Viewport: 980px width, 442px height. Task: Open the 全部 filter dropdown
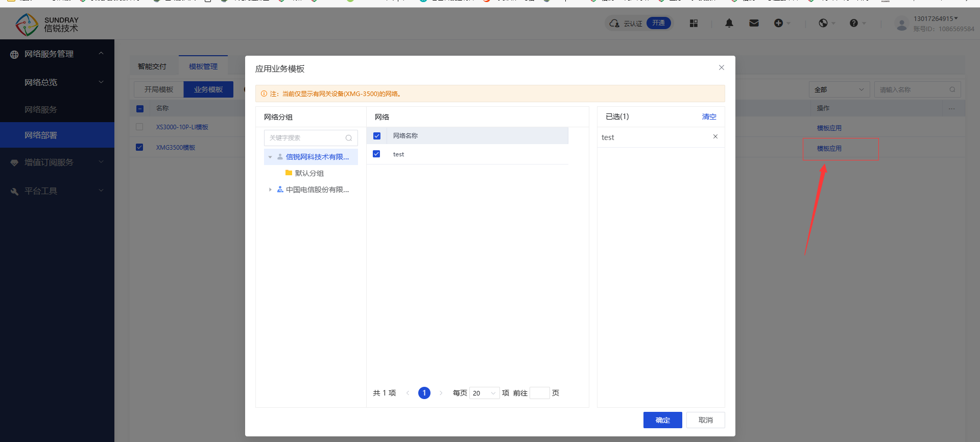tap(839, 89)
